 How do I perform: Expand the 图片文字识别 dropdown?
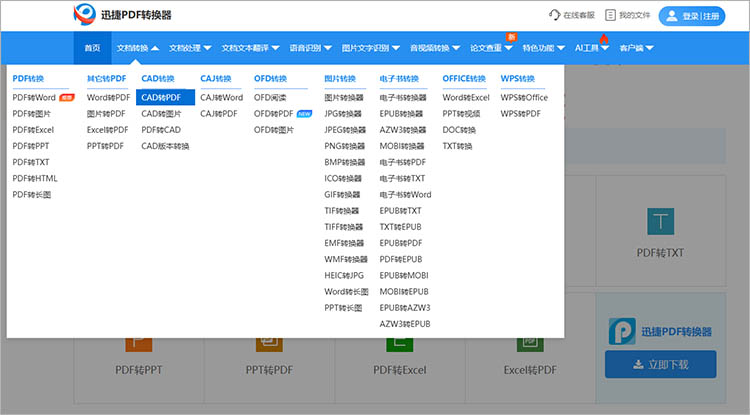371,48
